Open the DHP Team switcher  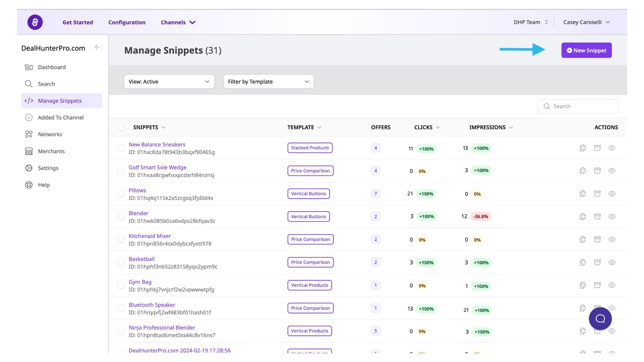(x=531, y=22)
